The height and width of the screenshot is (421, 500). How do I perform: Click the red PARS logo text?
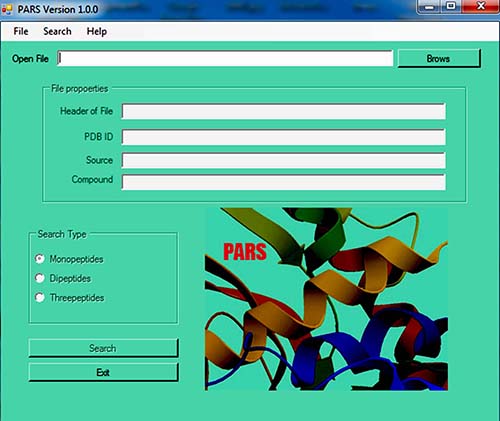(245, 252)
